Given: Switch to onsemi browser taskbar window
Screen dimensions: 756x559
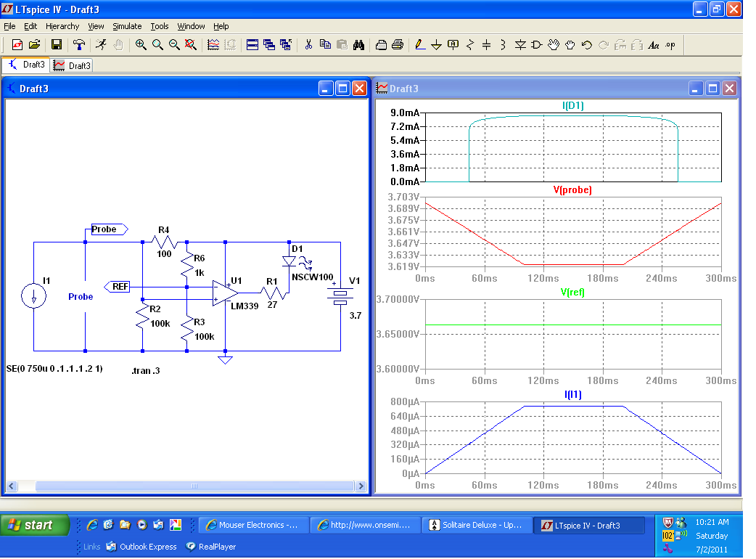Looking at the screenshot, I should click(366, 525).
